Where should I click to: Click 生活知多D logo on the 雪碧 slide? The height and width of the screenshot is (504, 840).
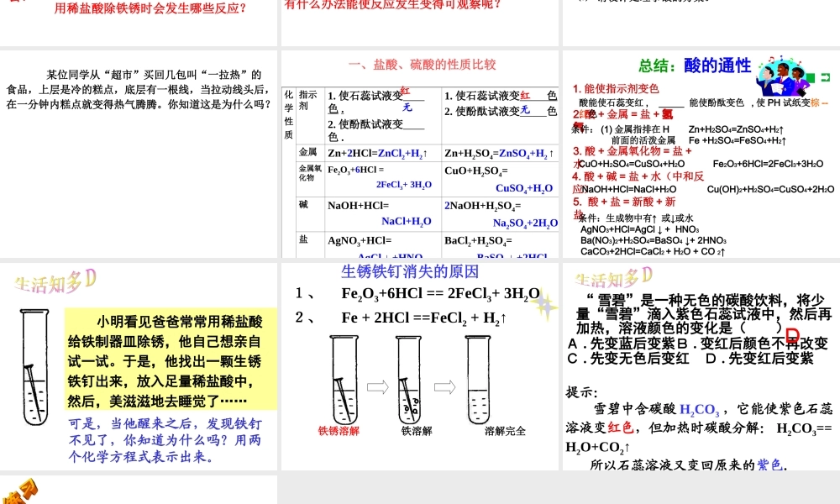[613, 278]
